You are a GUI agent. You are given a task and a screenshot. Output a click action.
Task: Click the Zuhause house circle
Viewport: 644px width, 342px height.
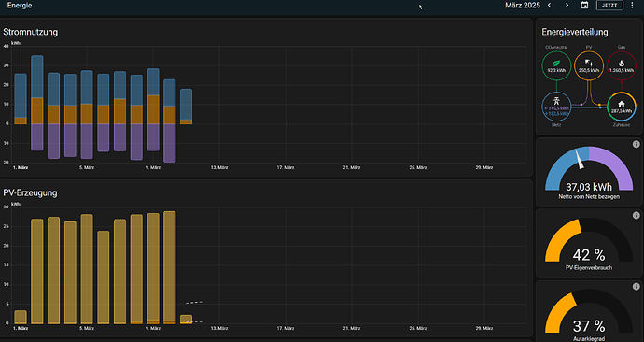(x=622, y=107)
